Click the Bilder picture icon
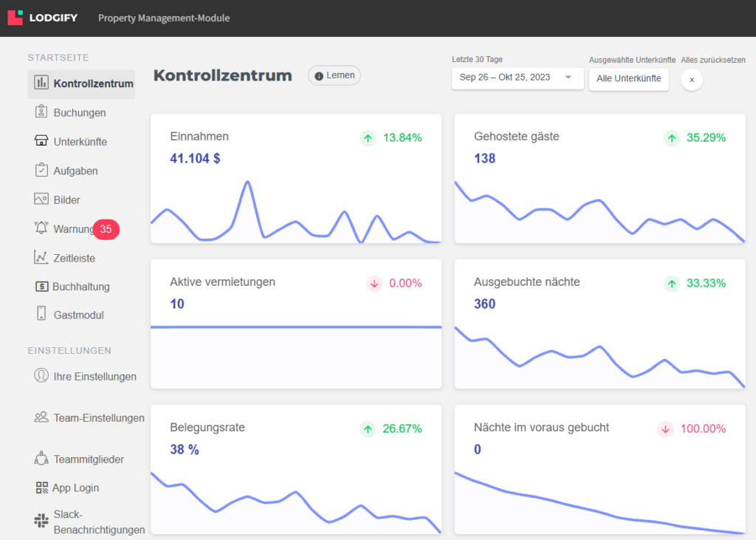The image size is (756, 540). (41, 199)
